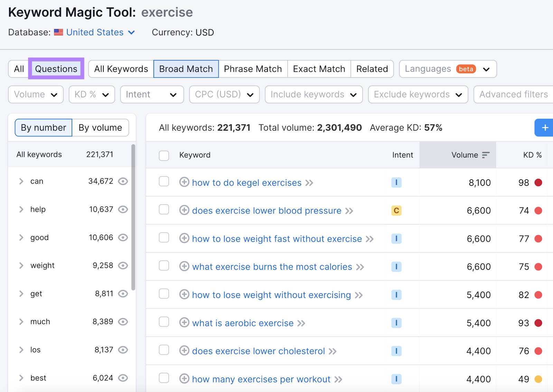553x392 pixels.
Task: Select the Questions tab
Action: [x=56, y=69]
